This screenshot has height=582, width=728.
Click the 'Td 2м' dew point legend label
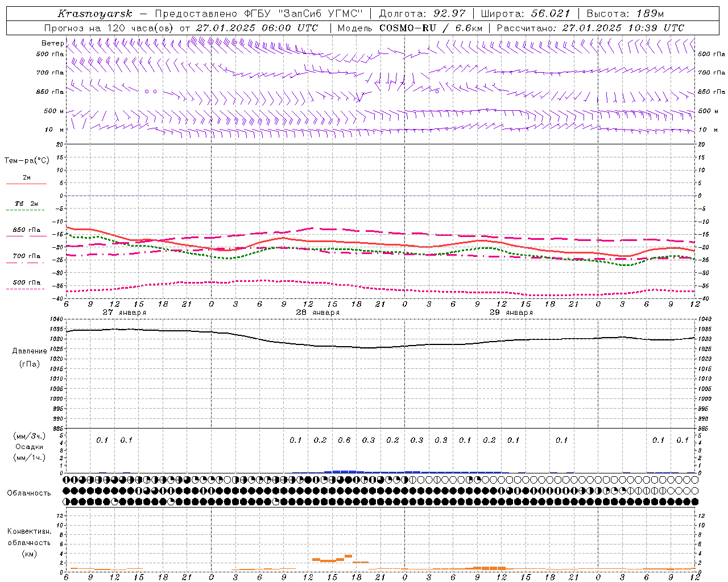26,203
